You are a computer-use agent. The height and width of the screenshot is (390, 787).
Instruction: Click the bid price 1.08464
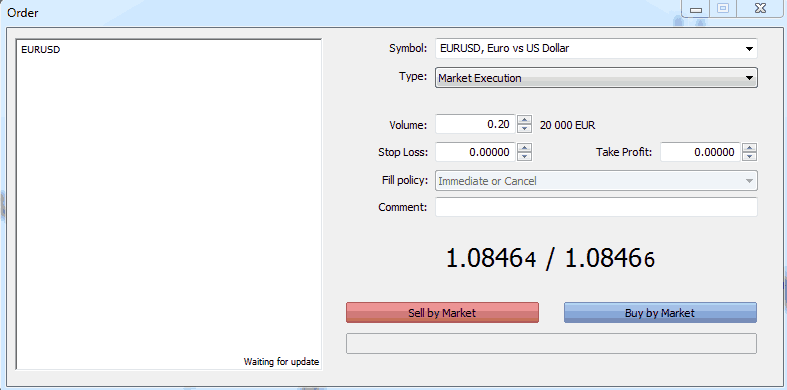coord(491,258)
